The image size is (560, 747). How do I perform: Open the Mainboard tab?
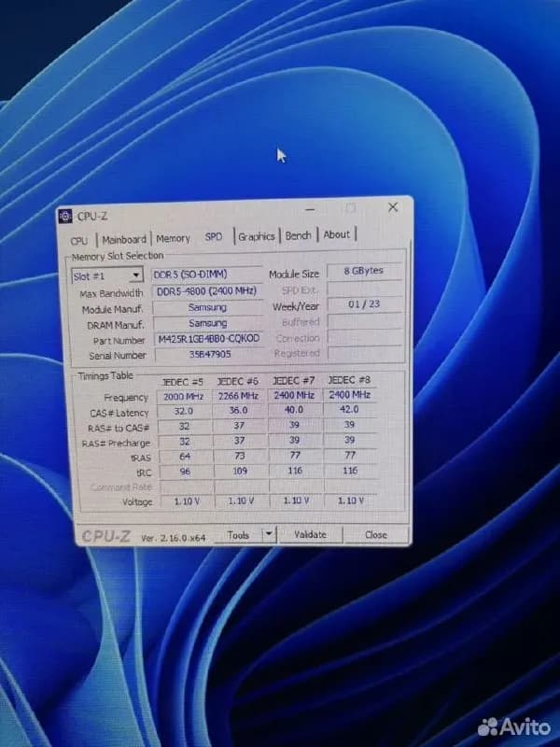124,239
